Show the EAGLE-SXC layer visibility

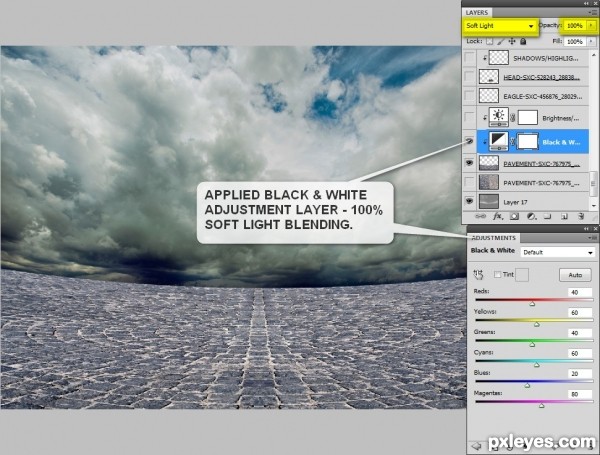[469, 96]
